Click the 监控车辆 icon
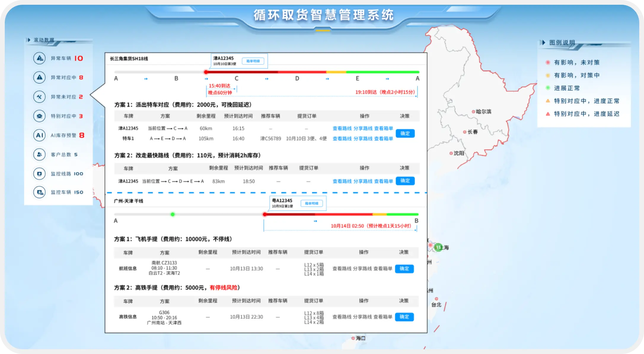This screenshot has width=644, height=354. (x=39, y=192)
